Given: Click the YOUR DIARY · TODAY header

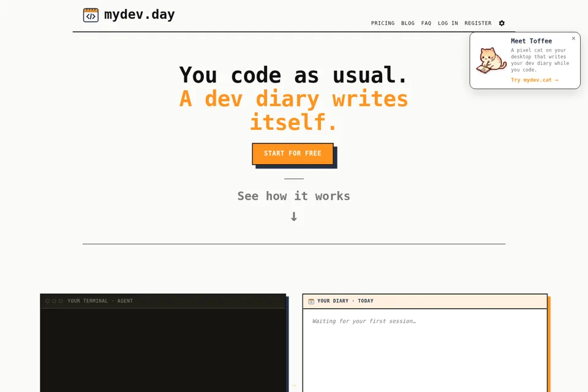Looking at the screenshot, I should point(345,301).
